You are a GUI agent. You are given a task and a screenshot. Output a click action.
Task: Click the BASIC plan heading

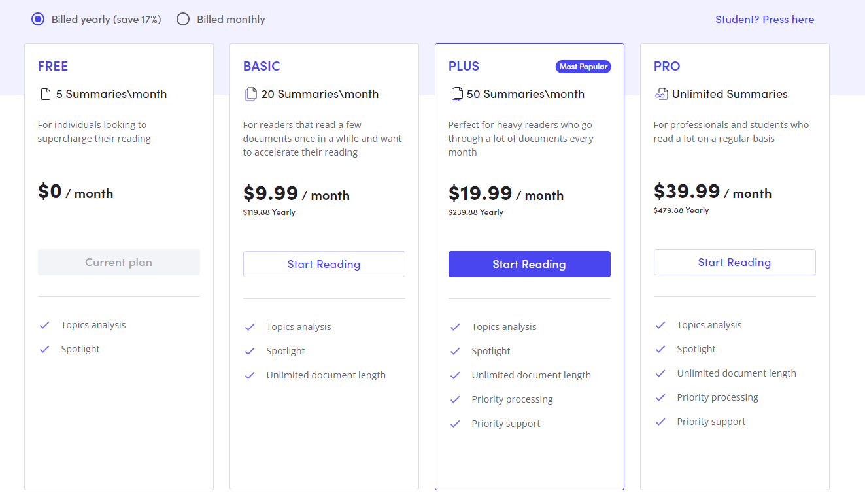pos(262,66)
